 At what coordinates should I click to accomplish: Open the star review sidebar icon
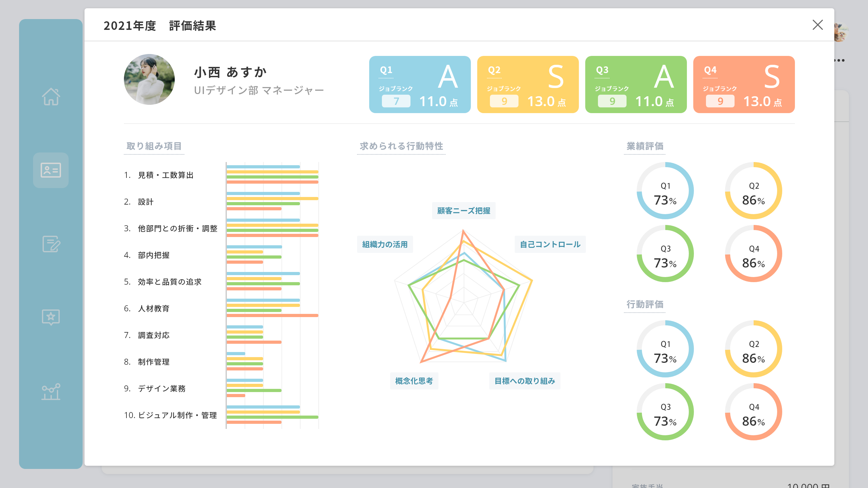pos(51,317)
